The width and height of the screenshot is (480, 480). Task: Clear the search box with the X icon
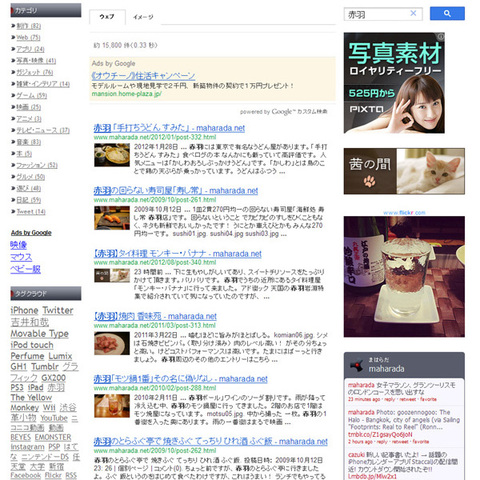(413, 13)
